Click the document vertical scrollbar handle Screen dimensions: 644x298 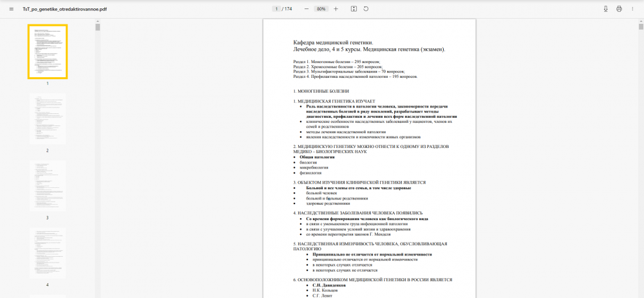pyautogui.click(x=641, y=26)
